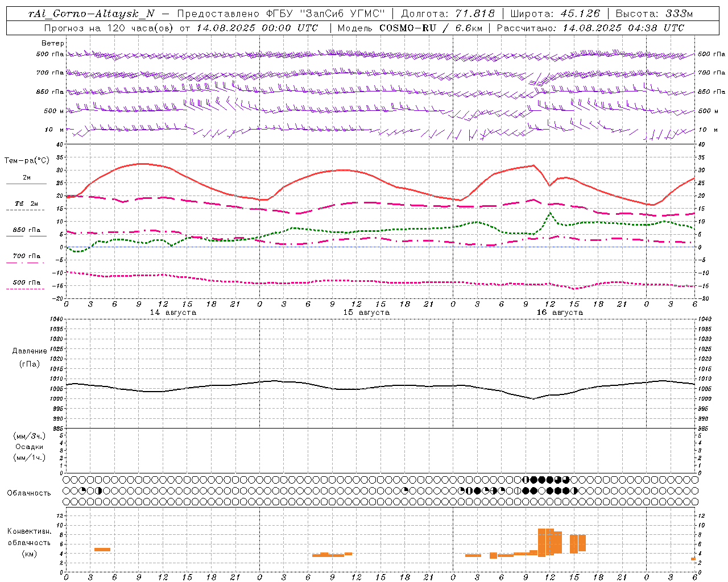
Task: Click the text Предоставлено ФГБУ "ЗапСиб УГМС"
Action: pyautogui.click(x=281, y=14)
